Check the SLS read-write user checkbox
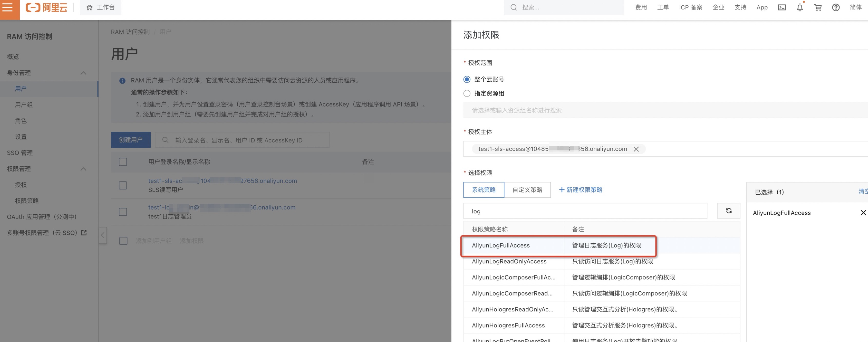This screenshot has width=868, height=342. (x=123, y=185)
